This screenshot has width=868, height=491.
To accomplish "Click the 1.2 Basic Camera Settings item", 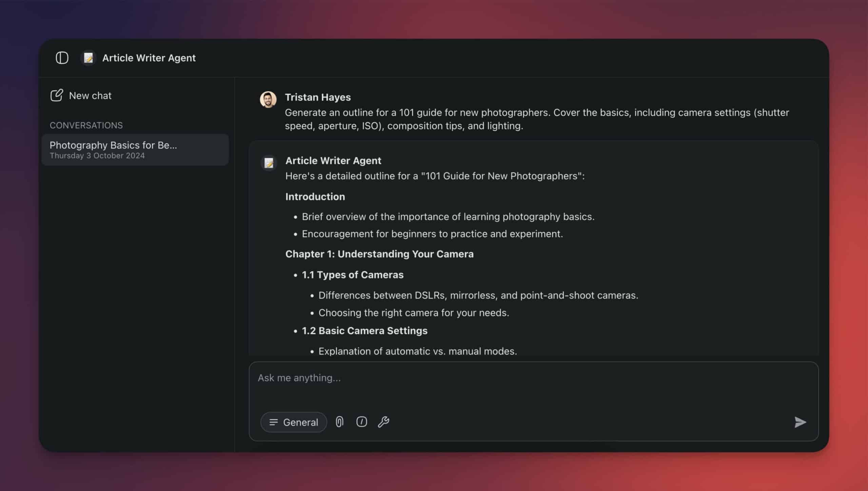I will 364,331.
